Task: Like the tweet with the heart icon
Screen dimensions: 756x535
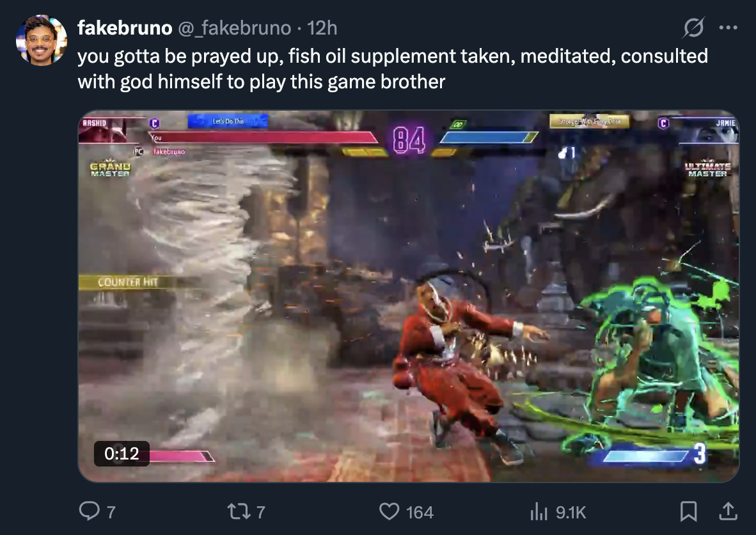Action: 389,511
